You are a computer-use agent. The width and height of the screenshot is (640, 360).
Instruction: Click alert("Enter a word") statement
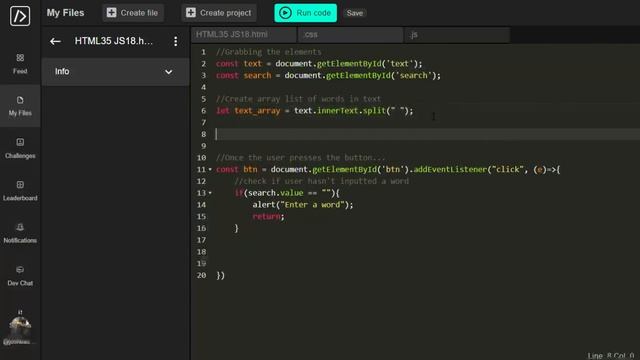click(302, 204)
